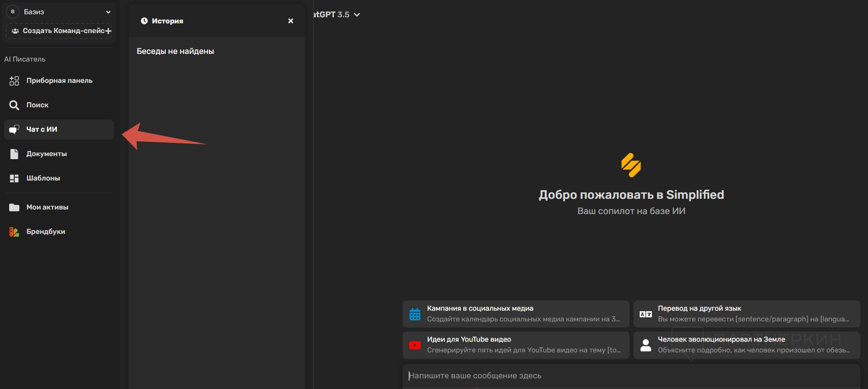The image size is (868, 389).
Task: Click the AI Писатель section label
Action: 25,59
